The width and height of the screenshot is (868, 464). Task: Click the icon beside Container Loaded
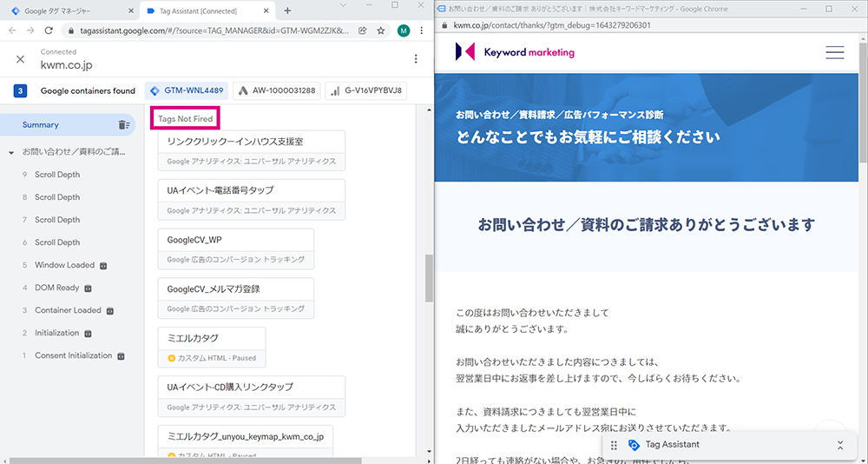click(x=109, y=311)
